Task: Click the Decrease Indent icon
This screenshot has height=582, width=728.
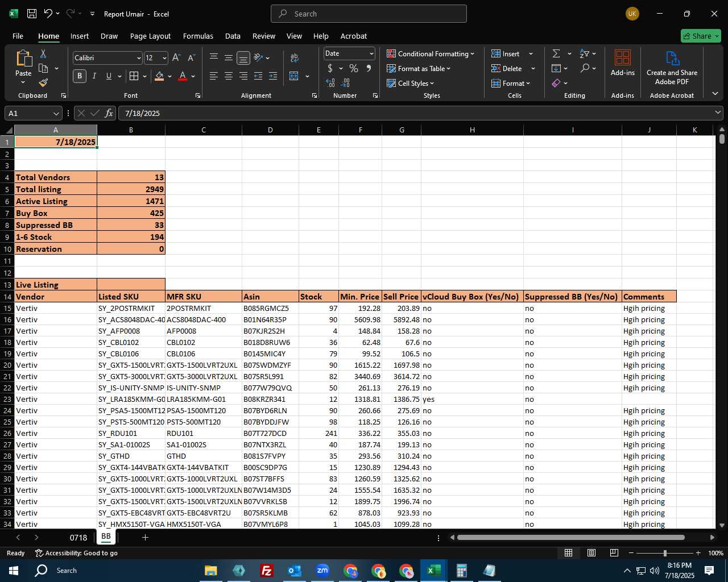Action: [x=258, y=76]
